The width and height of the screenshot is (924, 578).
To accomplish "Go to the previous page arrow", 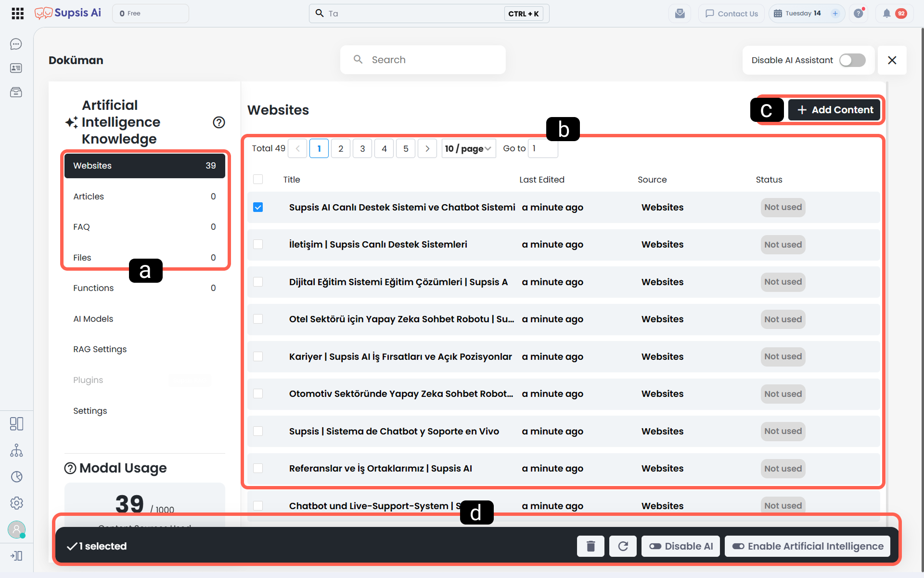I will 298,148.
